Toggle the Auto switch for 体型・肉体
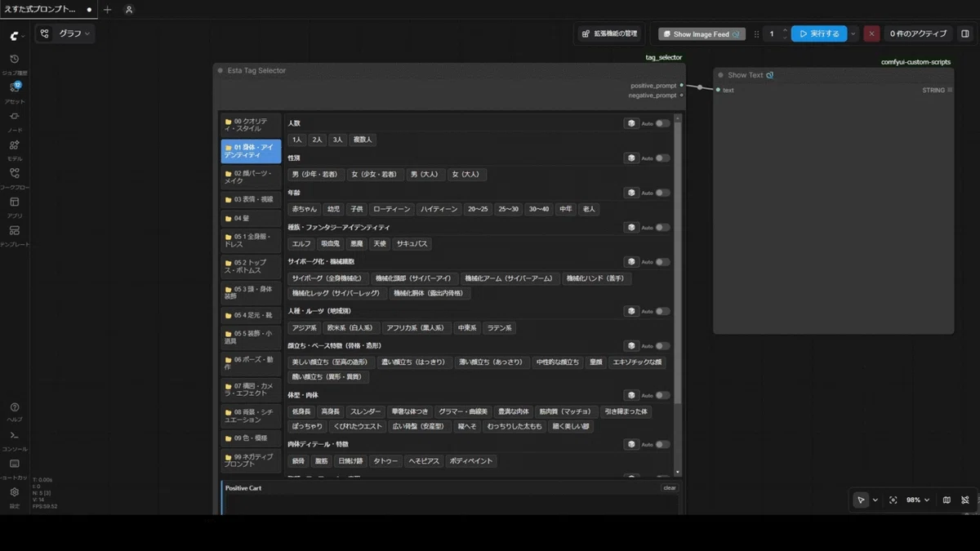The image size is (980, 551). pos(662,395)
